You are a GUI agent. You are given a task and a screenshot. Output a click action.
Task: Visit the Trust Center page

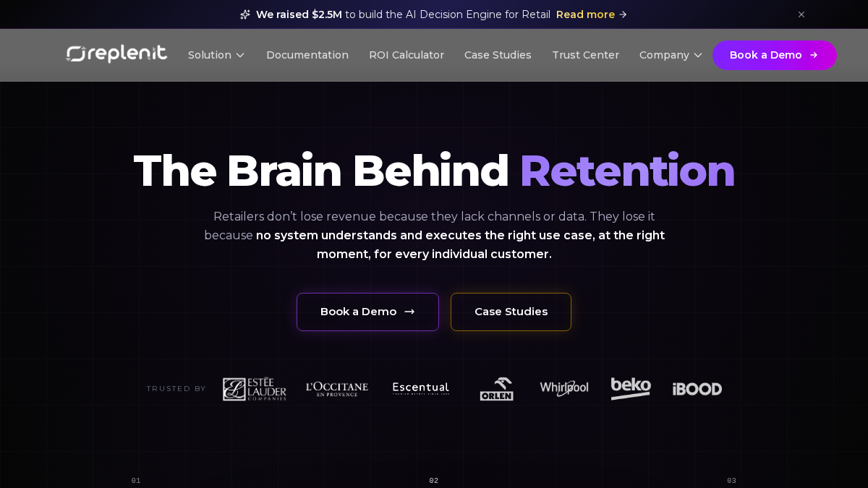point(585,55)
